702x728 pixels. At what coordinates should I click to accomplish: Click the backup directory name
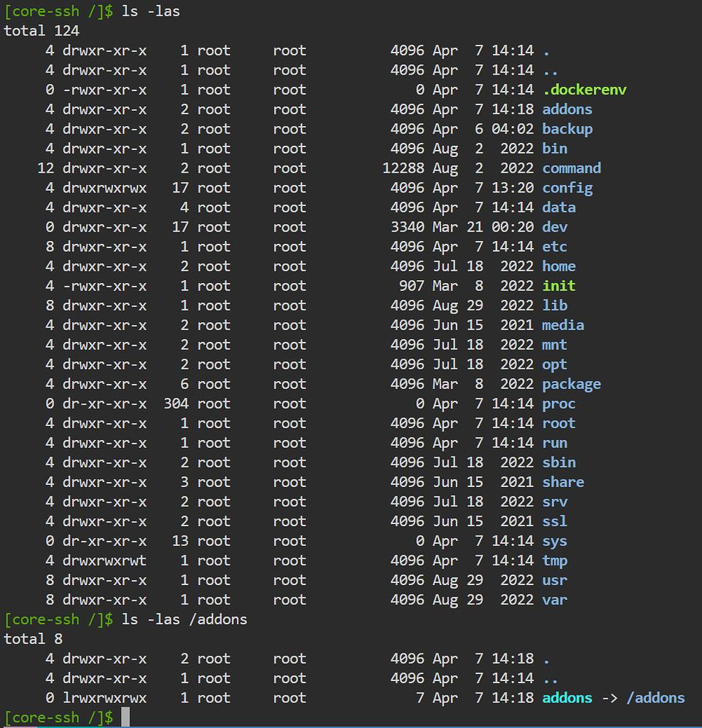567,129
